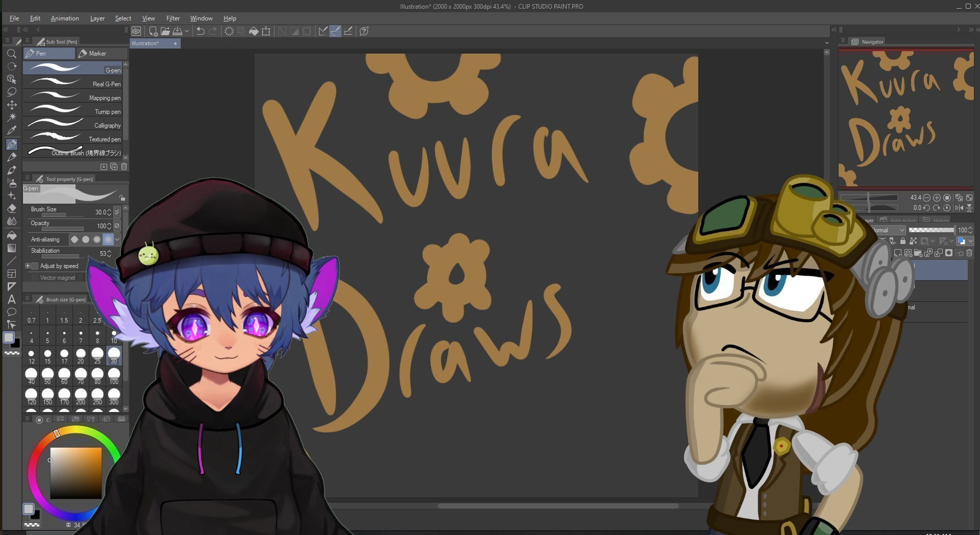The height and width of the screenshot is (535, 980).
Task: Expand the Adjust by speed settings
Action: coord(28,266)
